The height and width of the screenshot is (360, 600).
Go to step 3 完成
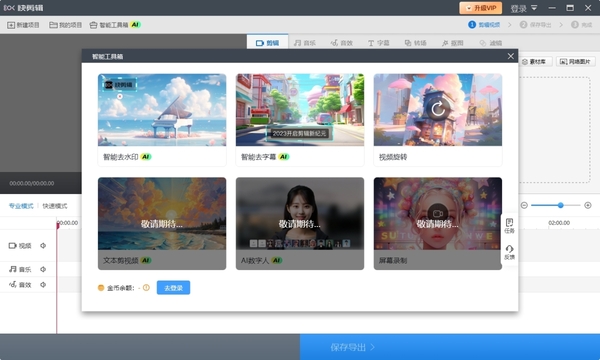pyautogui.click(x=582, y=25)
